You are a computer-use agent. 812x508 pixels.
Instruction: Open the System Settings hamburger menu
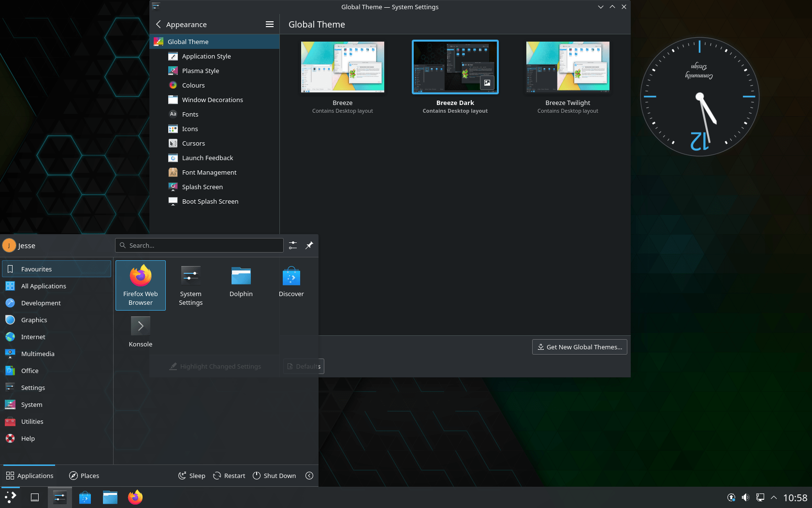(x=270, y=24)
